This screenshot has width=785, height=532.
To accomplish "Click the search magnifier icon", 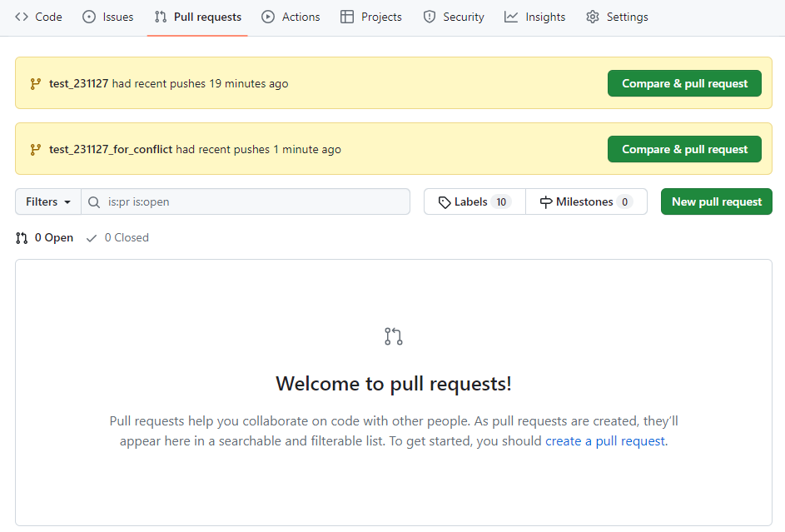I will pos(93,201).
